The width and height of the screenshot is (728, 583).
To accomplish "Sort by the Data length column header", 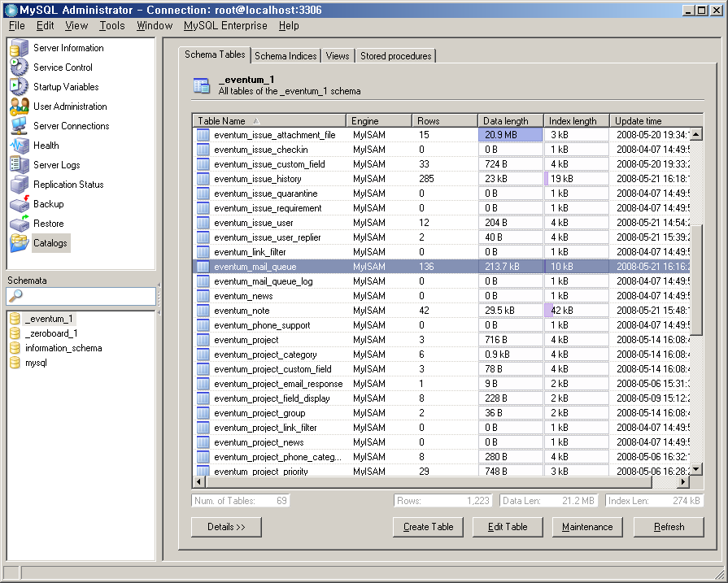I will pyautogui.click(x=511, y=120).
